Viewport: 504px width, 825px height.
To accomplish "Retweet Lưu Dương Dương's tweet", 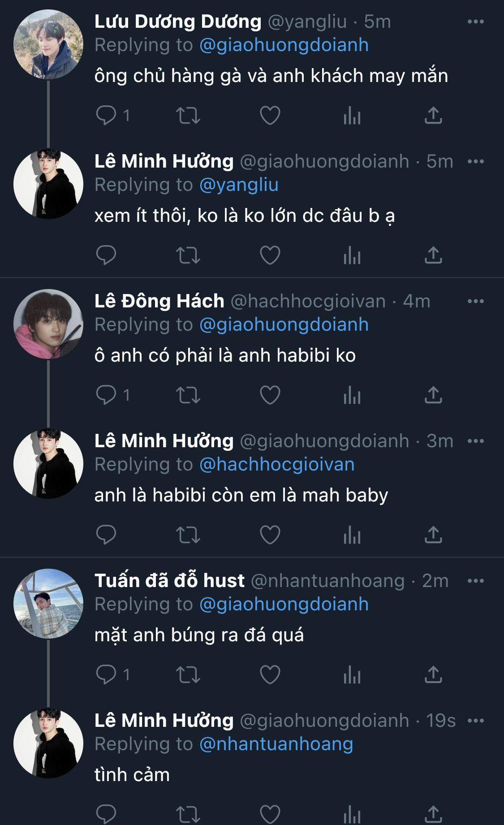I will 188,116.
